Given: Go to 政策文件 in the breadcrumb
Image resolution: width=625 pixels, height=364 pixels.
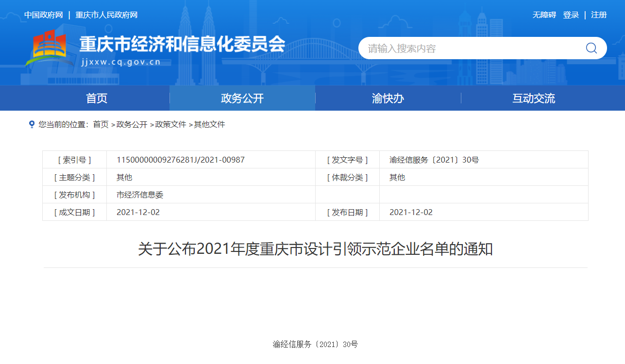Looking at the screenshot, I should click(170, 125).
